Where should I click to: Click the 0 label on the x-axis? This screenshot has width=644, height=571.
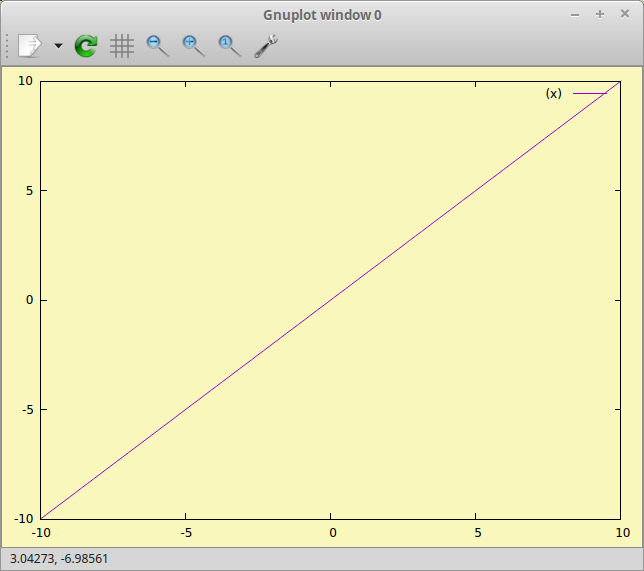tap(332, 532)
